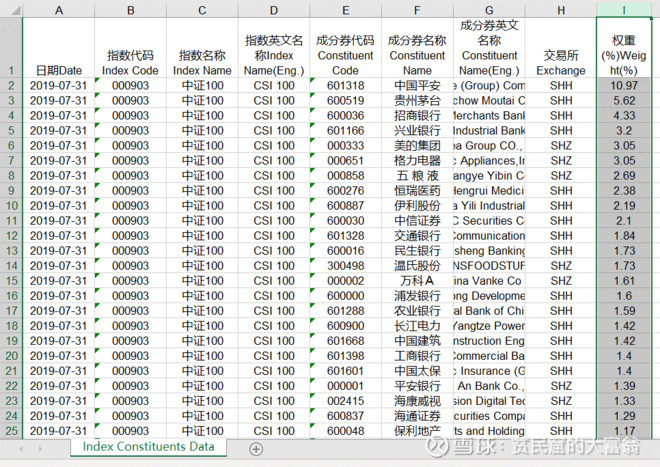Select weight cell 1.39
The width and height of the screenshot is (660, 467).
coord(624,386)
